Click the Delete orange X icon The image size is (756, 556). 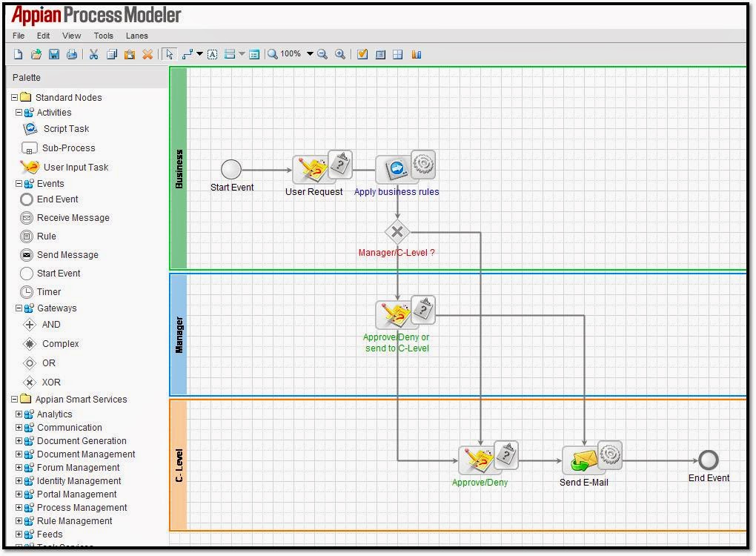147,55
